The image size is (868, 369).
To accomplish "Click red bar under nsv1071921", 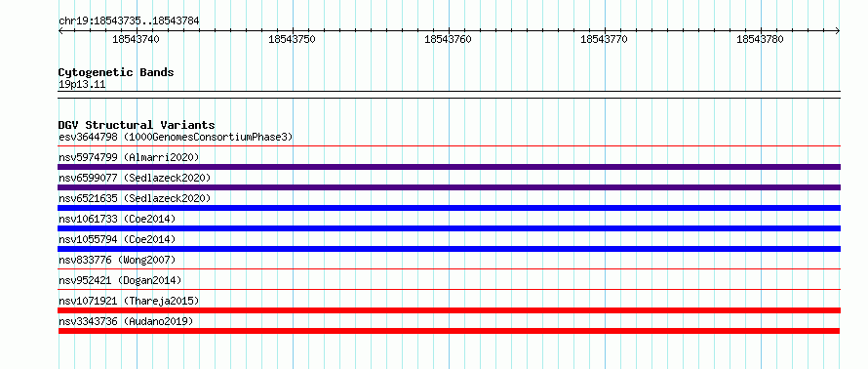I will [449, 310].
